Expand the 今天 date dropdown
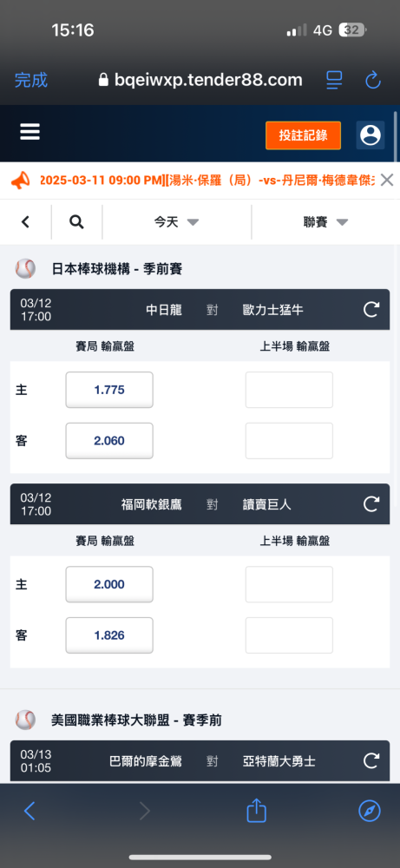Image resolution: width=400 pixels, height=868 pixels. [x=176, y=222]
